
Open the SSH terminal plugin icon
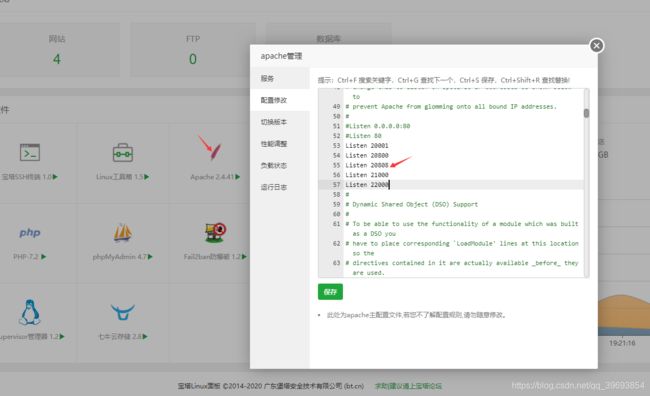tap(30, 152)
